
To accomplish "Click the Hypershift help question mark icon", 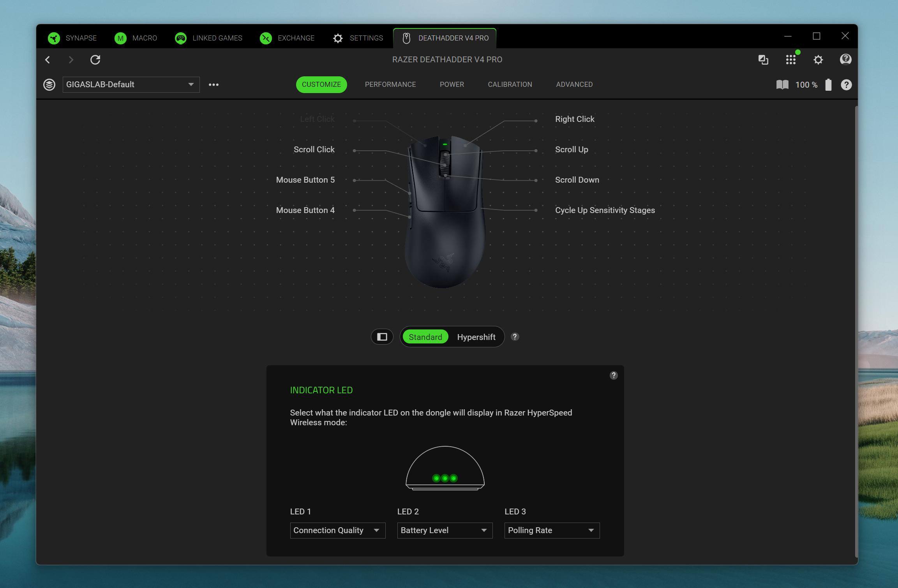I will tap(515, 337).
